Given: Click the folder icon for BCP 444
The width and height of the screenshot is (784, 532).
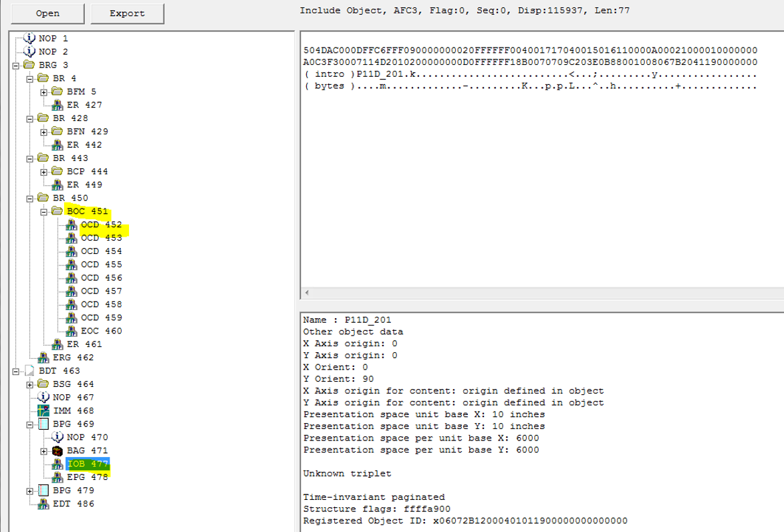Looking at the screenshot, I should click(57, 172).
